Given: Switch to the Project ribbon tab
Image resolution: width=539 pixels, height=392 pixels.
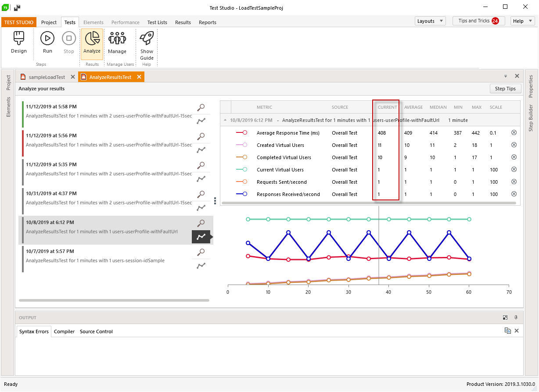Looking at the screenshot, I should (49, 22).
